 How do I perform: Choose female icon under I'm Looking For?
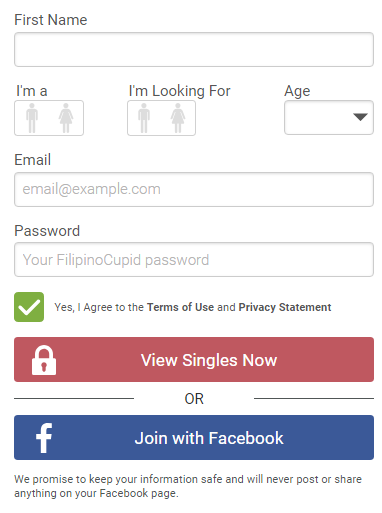click(178, 118)
